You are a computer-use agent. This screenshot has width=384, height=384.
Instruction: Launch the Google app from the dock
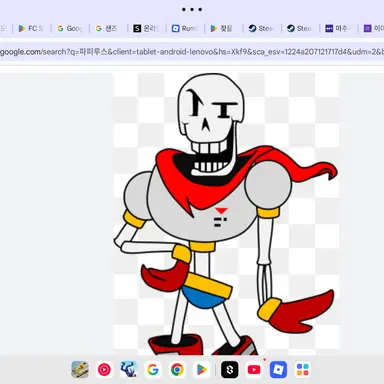pos(153,369)
